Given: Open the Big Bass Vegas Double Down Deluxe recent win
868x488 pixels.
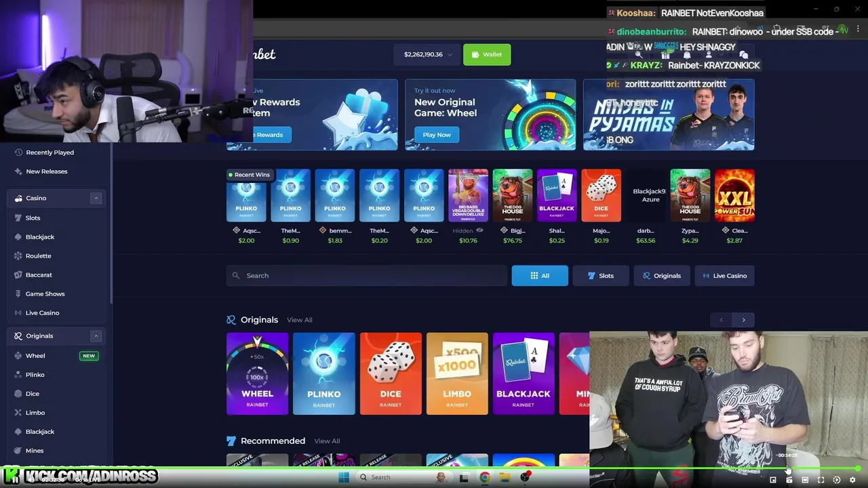Looking at the screenshot, I should pos(468,195).
